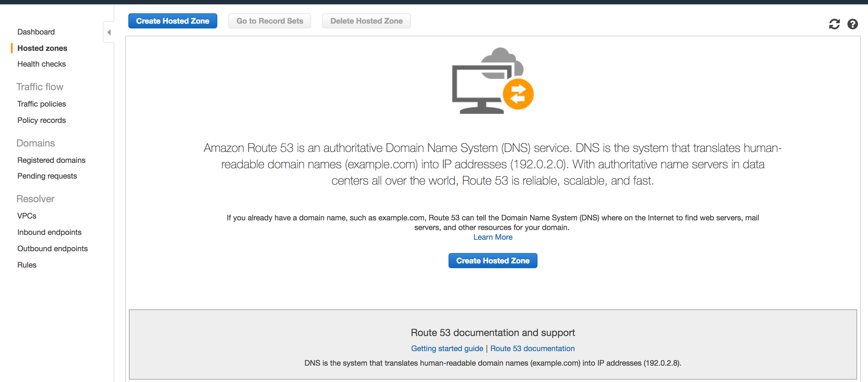Click the Route 53 cloud computer illustration
This screenshot has width=868, height=382.
[x=493, y=81]
